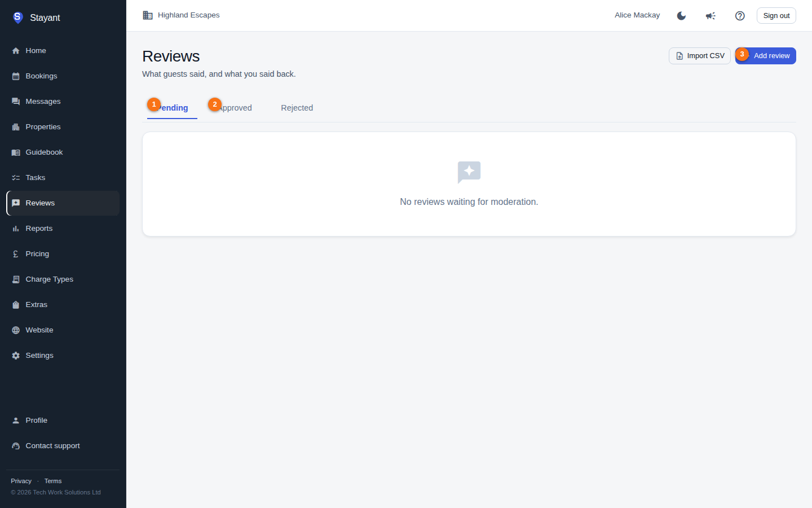The image size is (812, 508).
Task: Switch to the Rejected tab
Action: tap(297, 108)
